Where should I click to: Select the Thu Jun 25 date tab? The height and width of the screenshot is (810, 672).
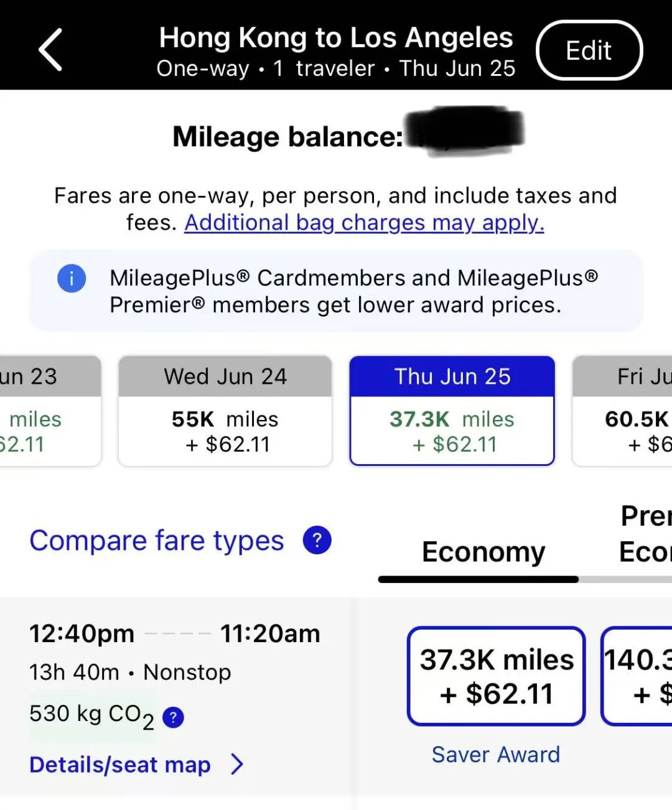pyautogui.click(x=452, y=411)
